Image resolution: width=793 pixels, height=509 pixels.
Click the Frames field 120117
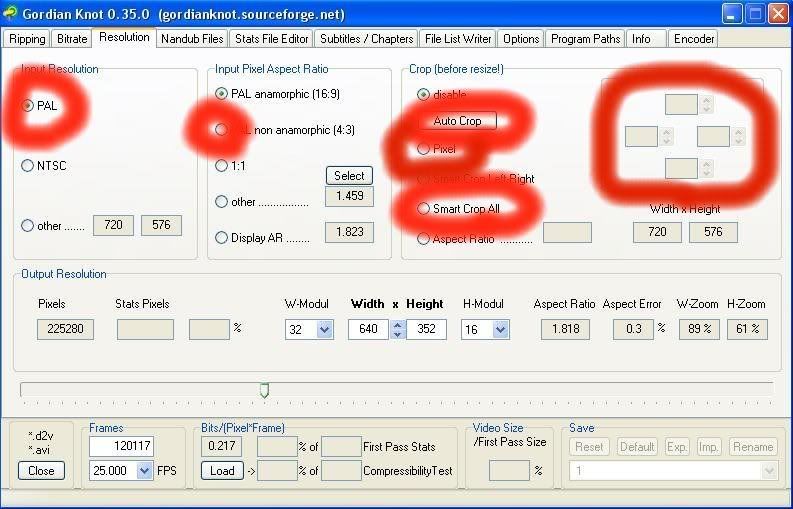pos(121,446)
